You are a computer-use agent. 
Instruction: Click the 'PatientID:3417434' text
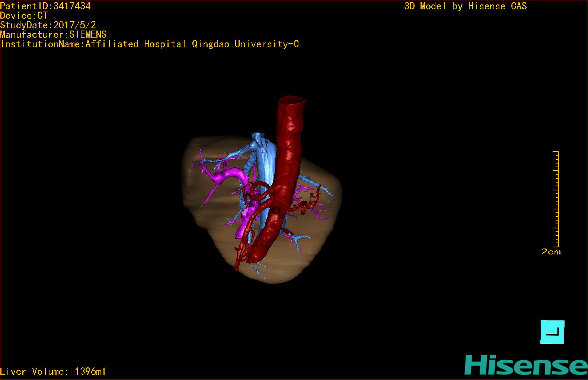coord(45,6)
